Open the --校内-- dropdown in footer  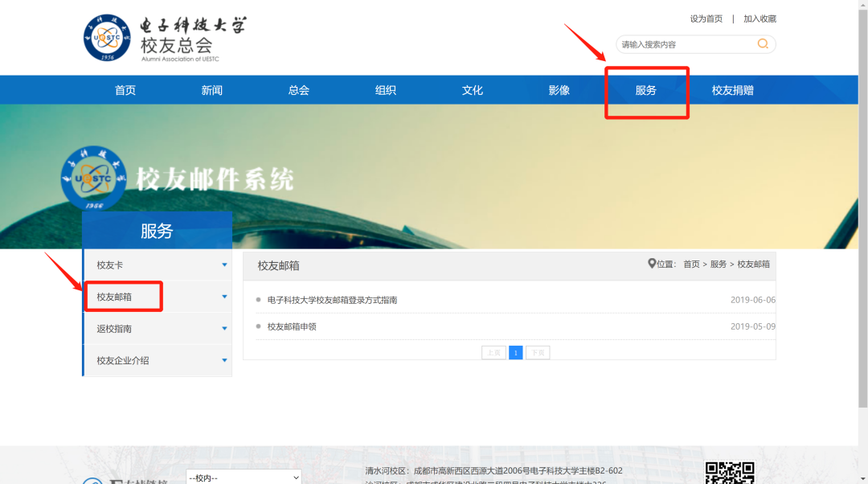tap(244, 478)
